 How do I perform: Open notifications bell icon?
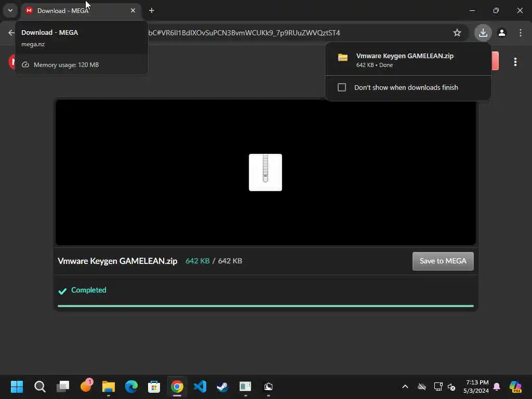click(x=497, y=387)
